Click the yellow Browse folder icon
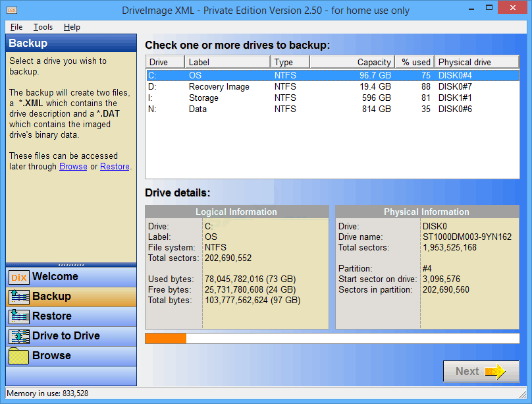This screenshot has width=532, height=404. point(19,357)
